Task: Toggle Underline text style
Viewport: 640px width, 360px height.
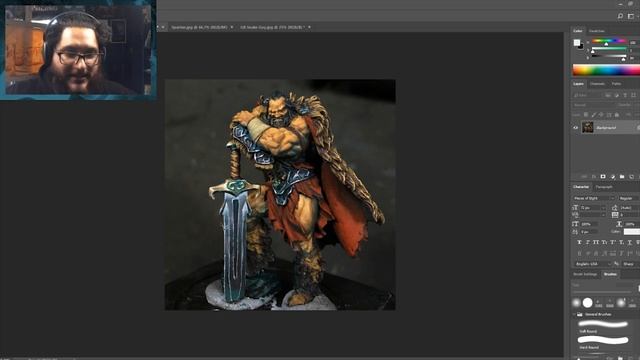Action: coord(630,242)
